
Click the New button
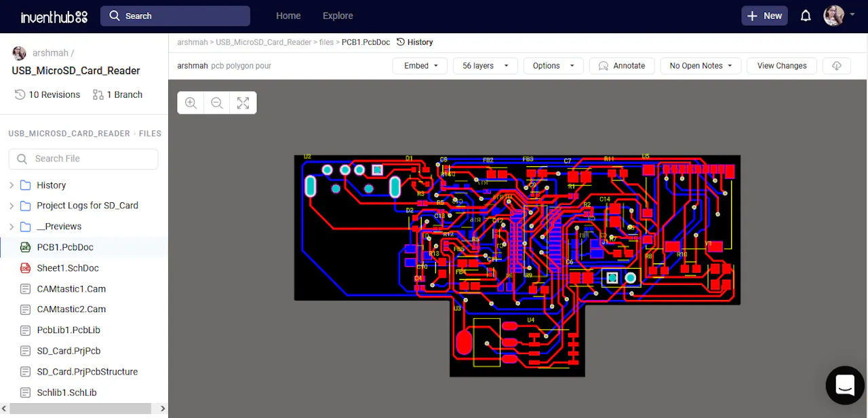(764, 15)
